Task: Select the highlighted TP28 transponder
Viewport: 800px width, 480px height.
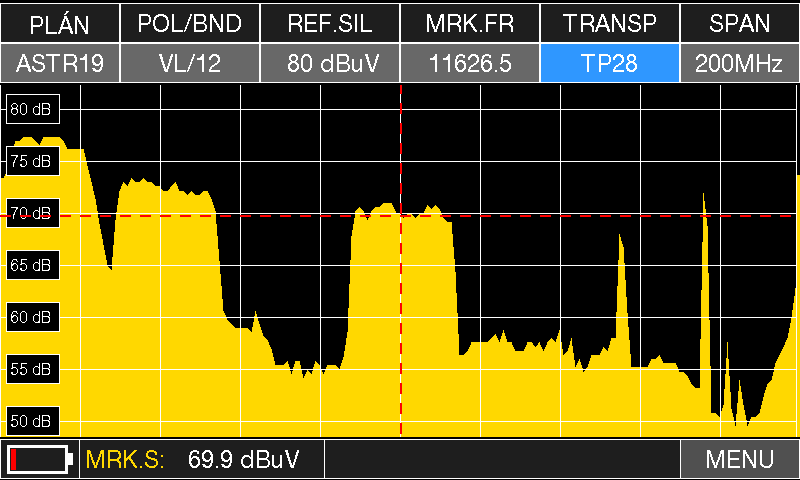Action: coord(610,63)
